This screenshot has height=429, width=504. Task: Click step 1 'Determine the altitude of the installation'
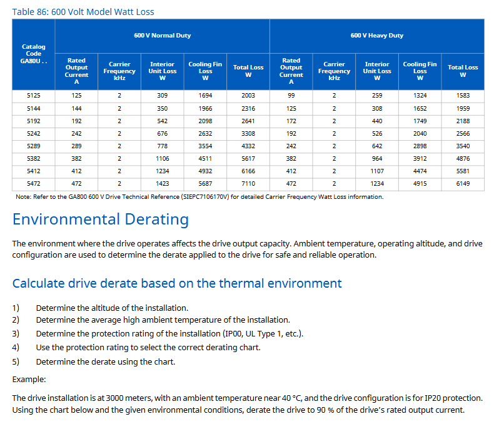(x=112, y=308)
